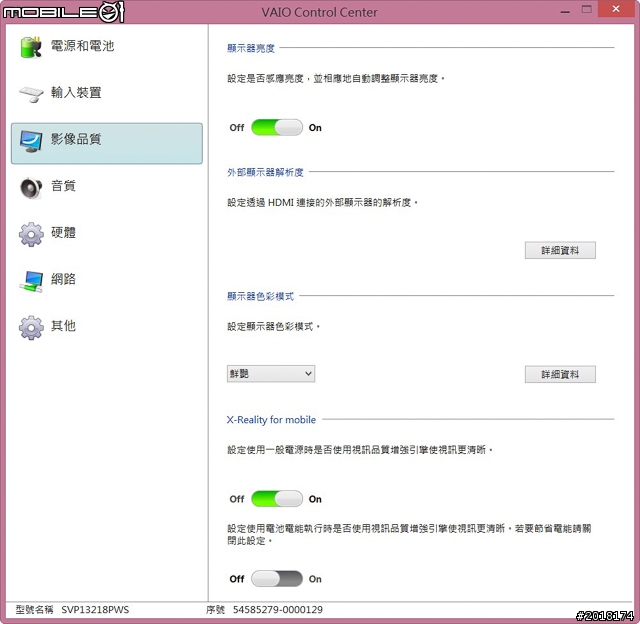Screen dimensions: 640x624
Task: Open the 網路 category
Action: [107, 280]
